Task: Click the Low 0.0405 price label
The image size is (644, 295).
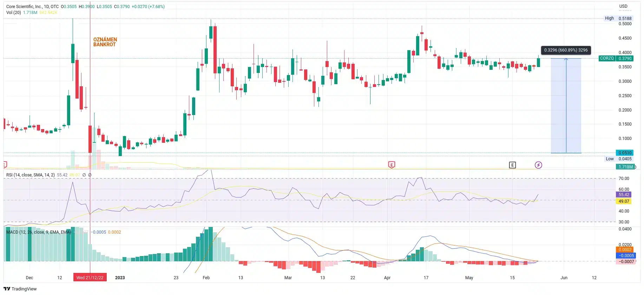Action: pos(618,159)
